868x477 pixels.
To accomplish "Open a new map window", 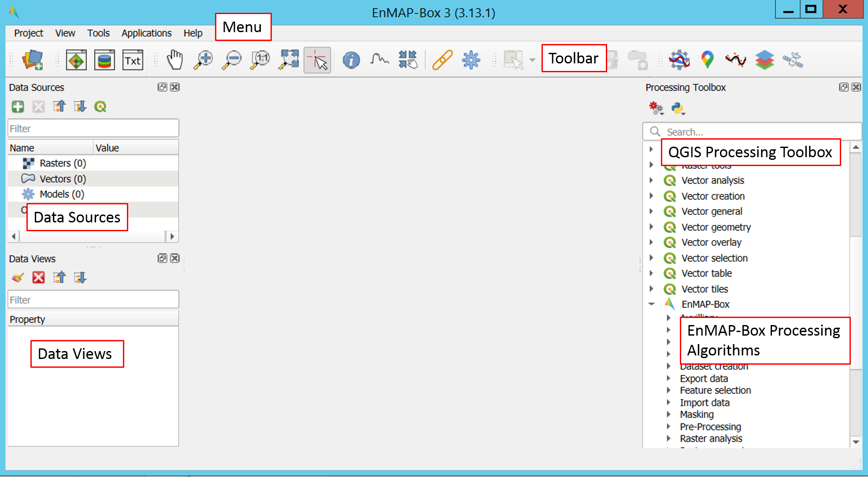I will pyautogui.click(x=76, y=60).
